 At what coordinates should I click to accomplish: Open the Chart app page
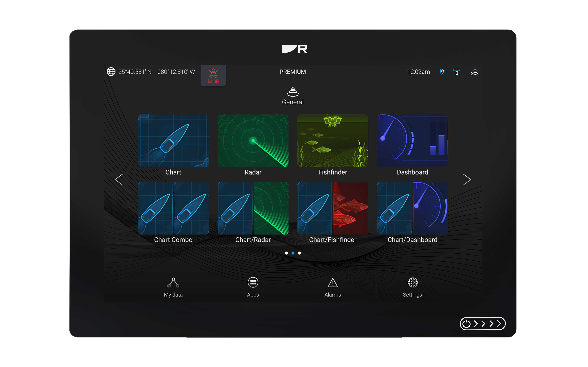(173, 141)
